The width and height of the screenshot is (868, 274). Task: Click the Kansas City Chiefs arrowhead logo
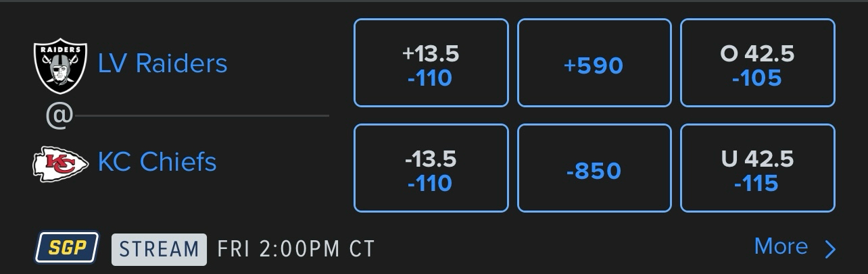tap(61, 164)
